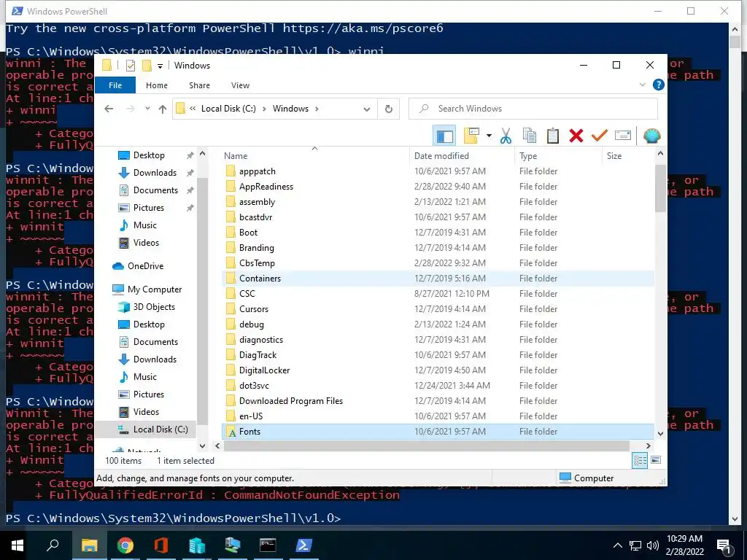747x560 pixels.
Task: Open taskbar search magnifier
Action: tap(53, 545)
